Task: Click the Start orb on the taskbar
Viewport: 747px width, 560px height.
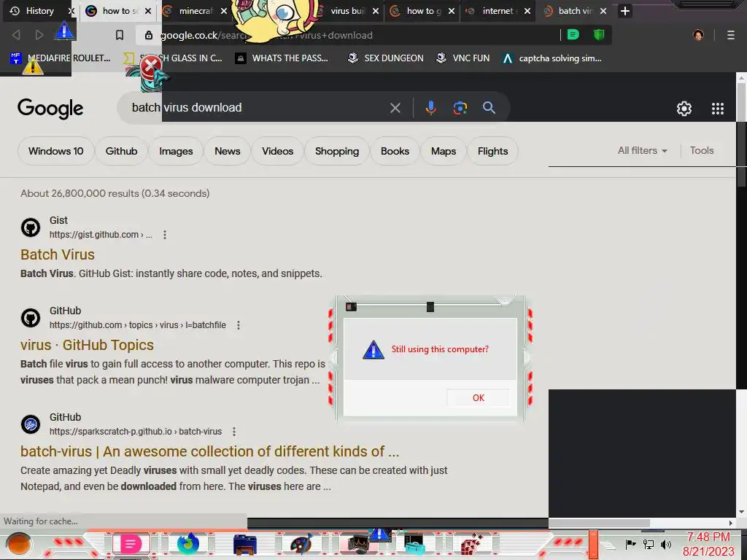Action: coord(18,544)
